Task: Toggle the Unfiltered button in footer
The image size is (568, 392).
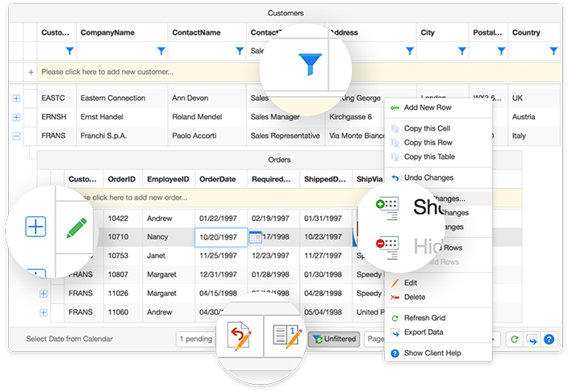Action: click(333, 340)
